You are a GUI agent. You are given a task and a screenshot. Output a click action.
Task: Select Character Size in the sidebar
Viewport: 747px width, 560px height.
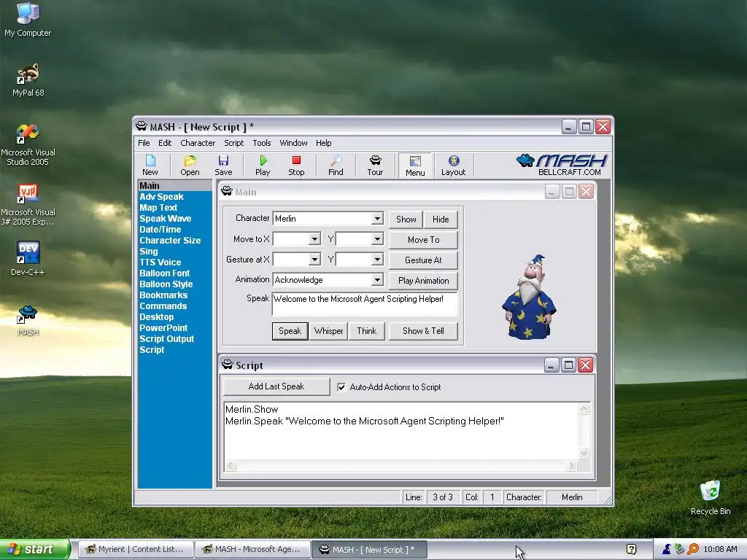pos(170,241)
